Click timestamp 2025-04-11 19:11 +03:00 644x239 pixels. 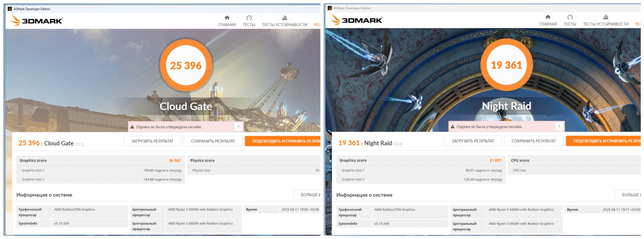pyautogui.click(x=621, y=210)
